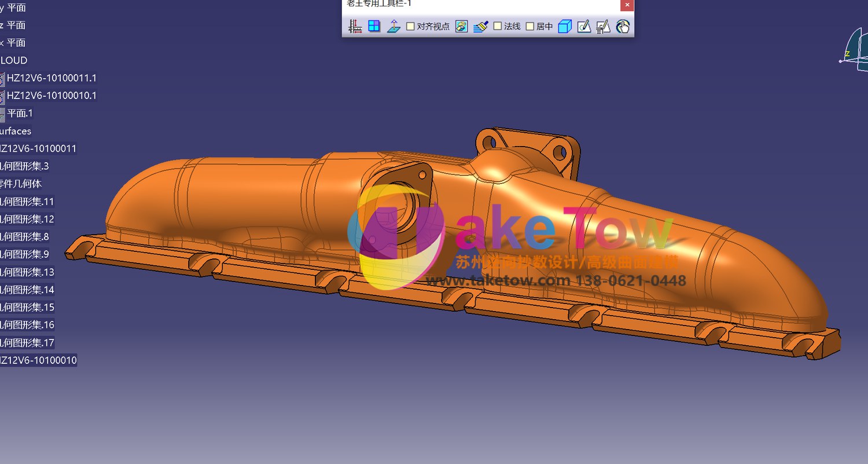Click the dimension measure icon in the toolbar

tap(355, 26)
